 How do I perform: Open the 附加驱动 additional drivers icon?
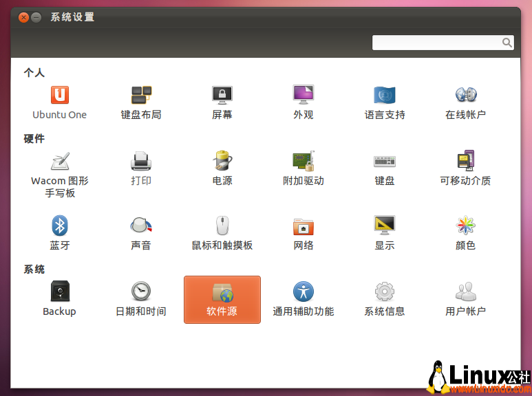tap(304, 161)
